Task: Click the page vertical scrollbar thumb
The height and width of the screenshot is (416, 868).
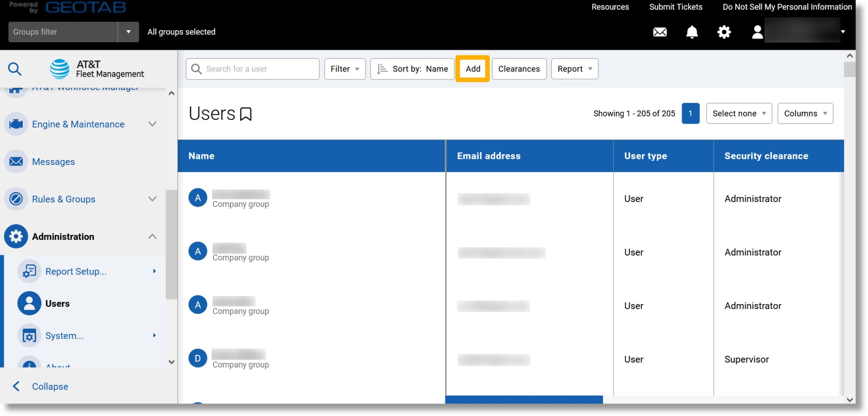Action: (850, 69)
